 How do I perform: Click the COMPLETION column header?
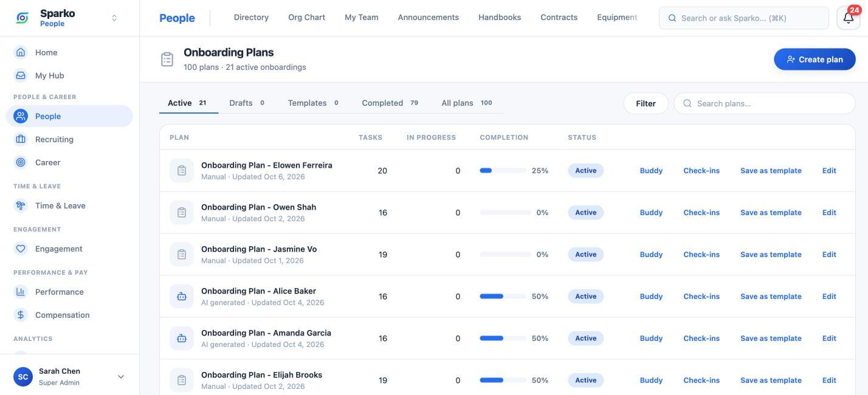click(504, 137)
